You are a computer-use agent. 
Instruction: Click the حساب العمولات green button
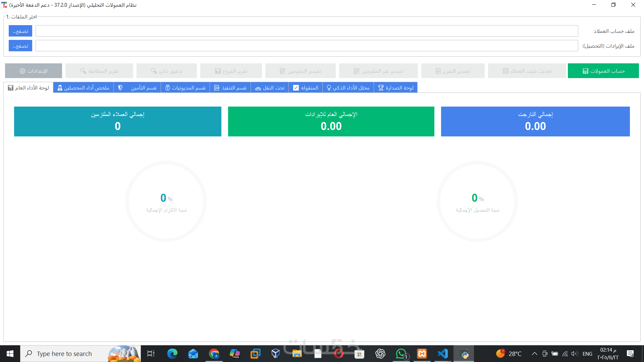(603, 71)
